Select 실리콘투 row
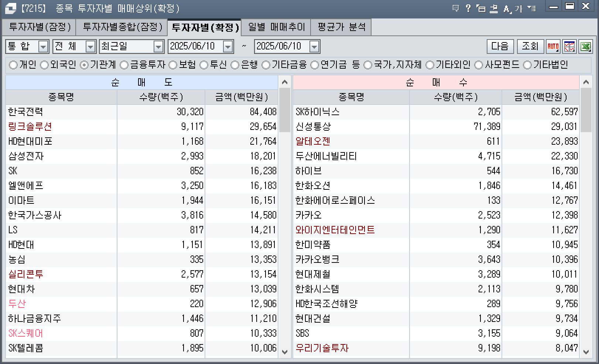599x364 pixels. [x=142, y=274]
